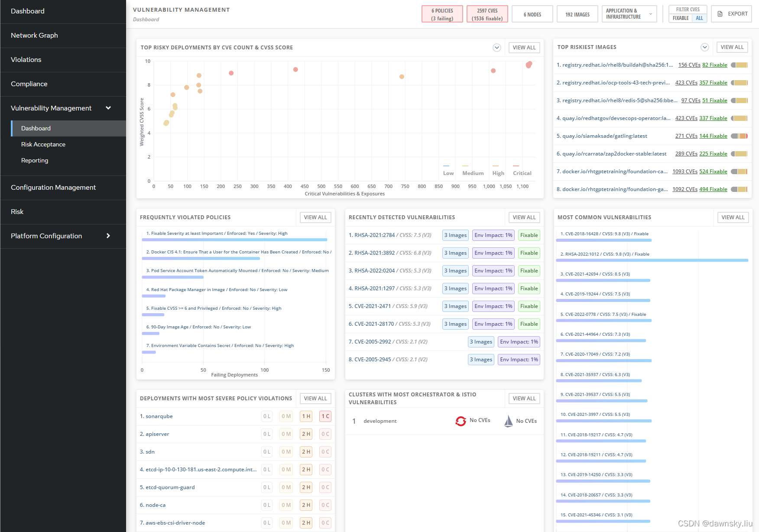Viewport: 759px width, 532px height.
Task: Click the 6 Policies tile
Action: [442, 14]
